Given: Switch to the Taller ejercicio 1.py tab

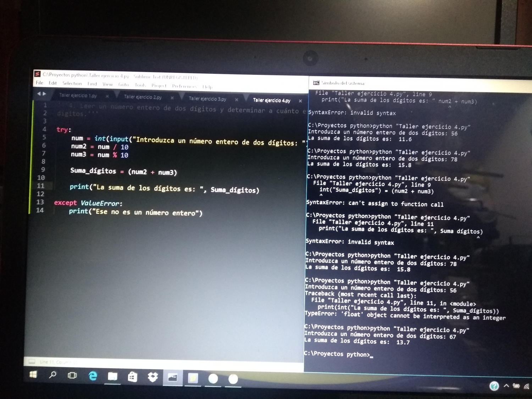Looking at the screenshot, I should 78,95.
